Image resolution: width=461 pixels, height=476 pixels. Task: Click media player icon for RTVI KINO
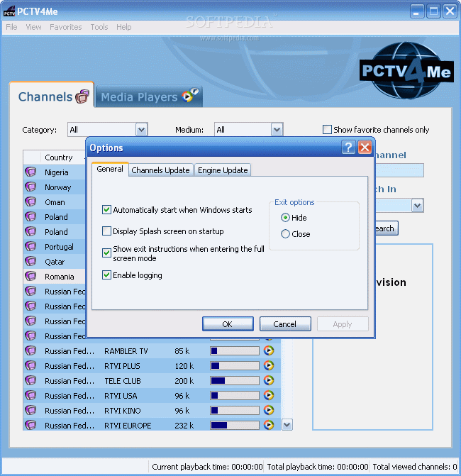(x=269, y=410)
